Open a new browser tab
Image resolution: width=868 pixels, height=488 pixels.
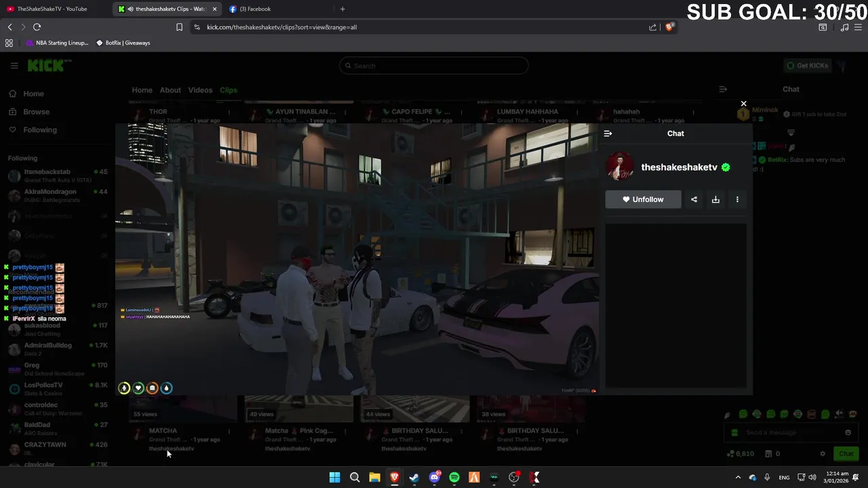pyautogui.click(x=342, y=9)
